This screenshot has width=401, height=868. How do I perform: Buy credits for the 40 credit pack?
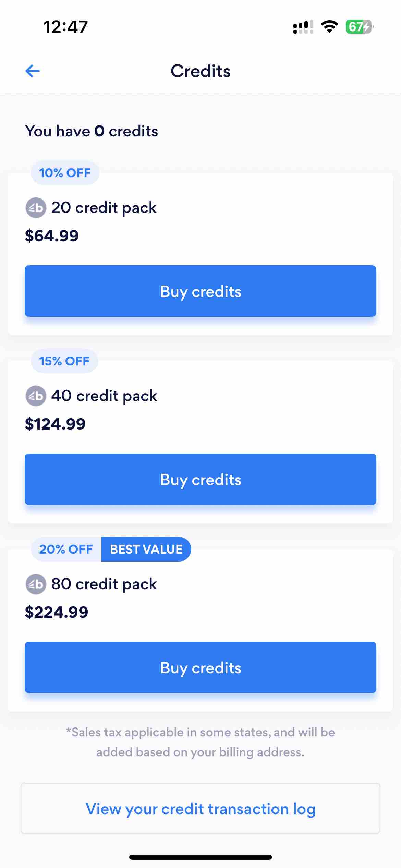point(200,479)
